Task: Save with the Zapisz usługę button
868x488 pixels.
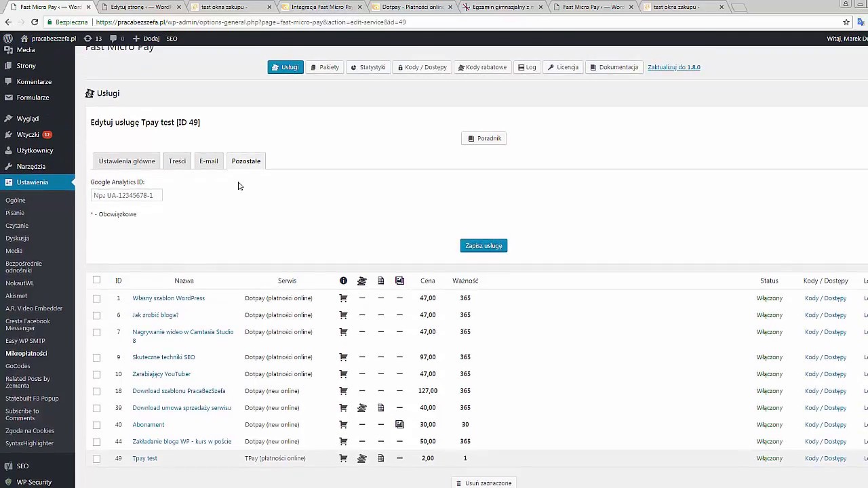Action: [x=484, y=245]
